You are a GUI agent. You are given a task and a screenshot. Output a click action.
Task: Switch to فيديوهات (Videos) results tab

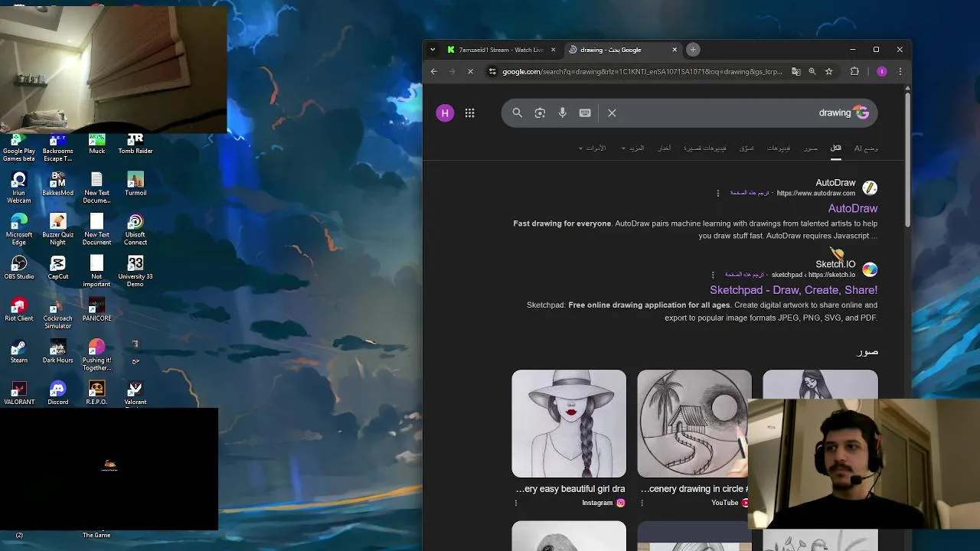click(x=779, y=148)
